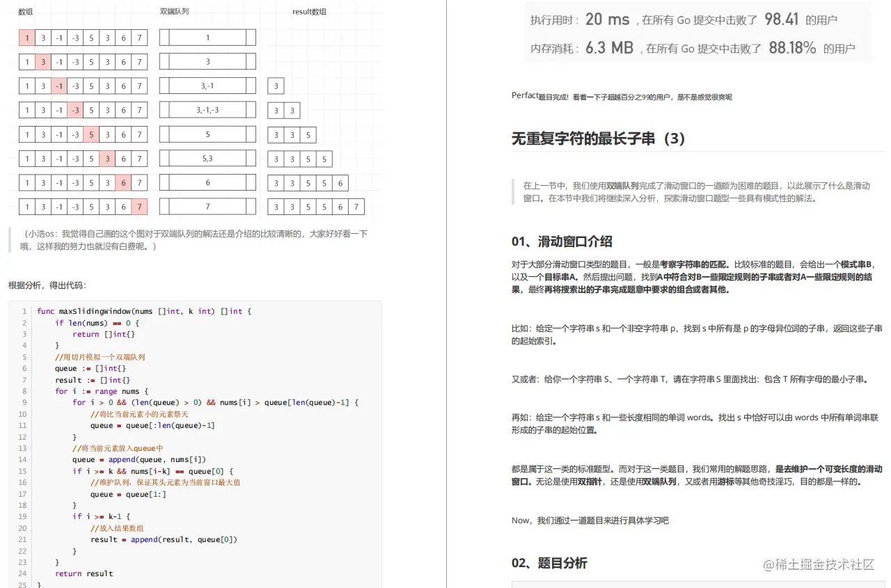Click the bold phrase '双指针' in the last paragraph
891x588 pixels.
point(590,481)
